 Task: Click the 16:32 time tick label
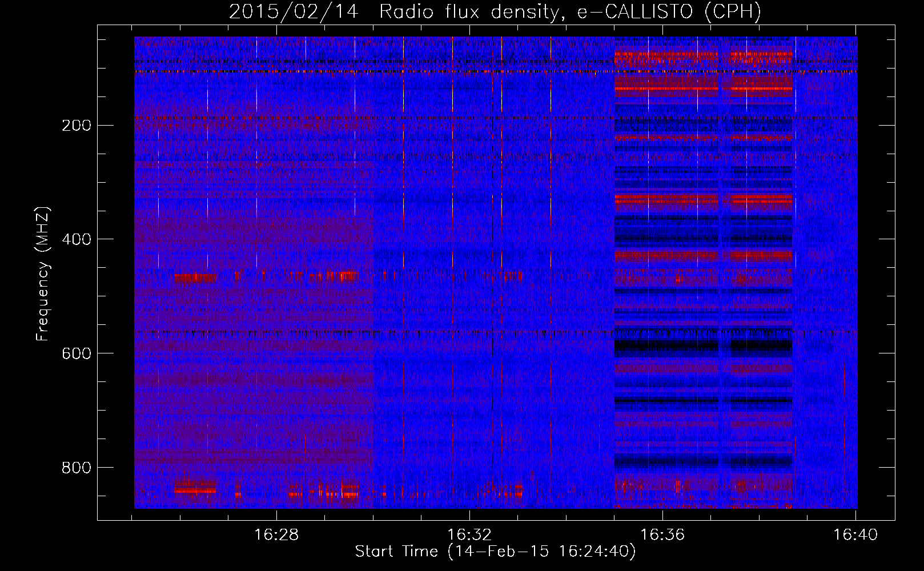tap(469, 535)
